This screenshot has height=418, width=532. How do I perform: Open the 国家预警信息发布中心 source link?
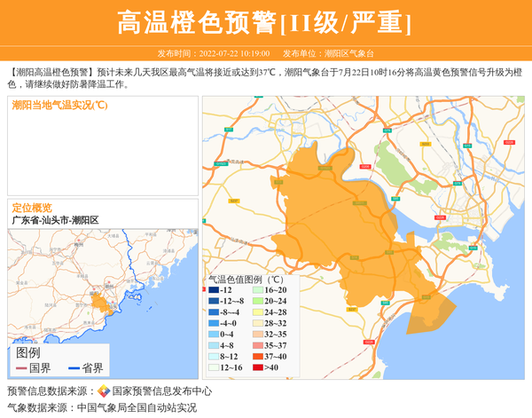tap(161, 391)
